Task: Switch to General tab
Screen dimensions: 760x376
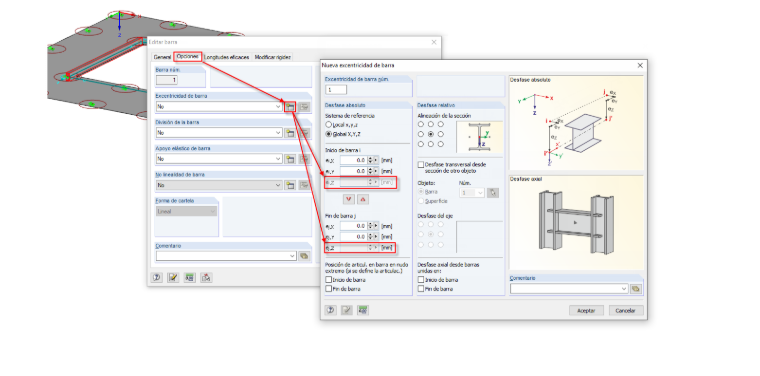Action: pyautogui.click(x=162, y=57)
